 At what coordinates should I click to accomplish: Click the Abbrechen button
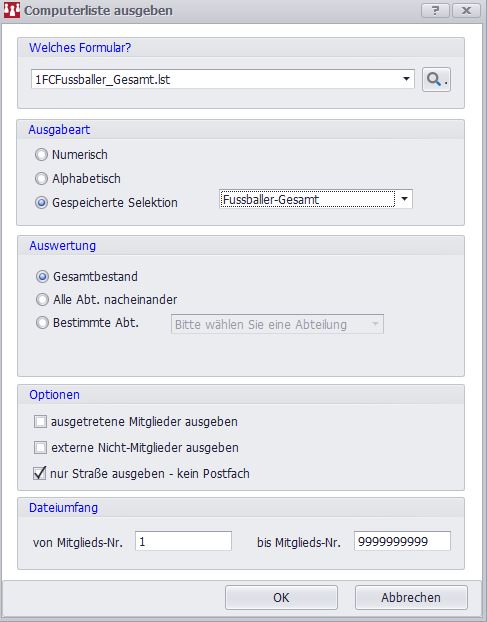[x=411, y=597]
